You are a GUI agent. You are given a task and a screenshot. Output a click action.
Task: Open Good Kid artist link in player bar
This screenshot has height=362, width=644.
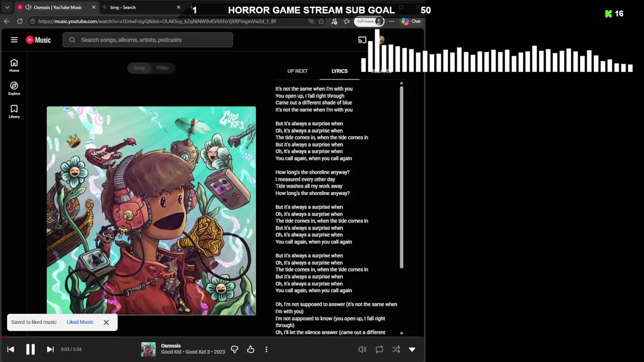(172, 352)
